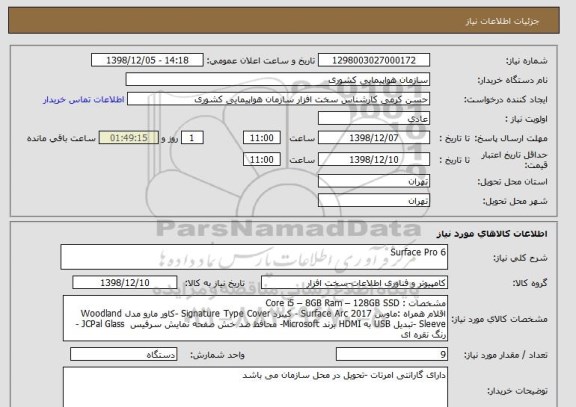Viewport: 576px width, 407px height.
Task: Click the price validity hour field
Action: (x=262, y=159)
